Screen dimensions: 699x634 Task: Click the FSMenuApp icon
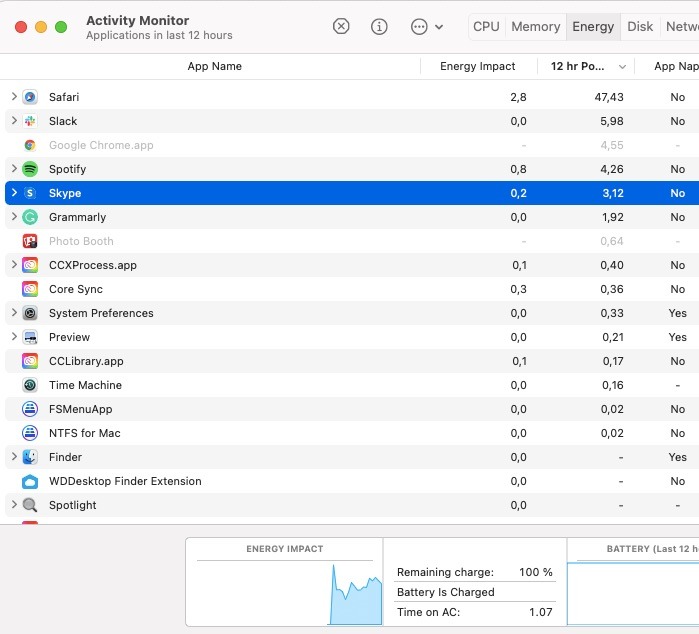pyautogui.click(x=30, y=409)
